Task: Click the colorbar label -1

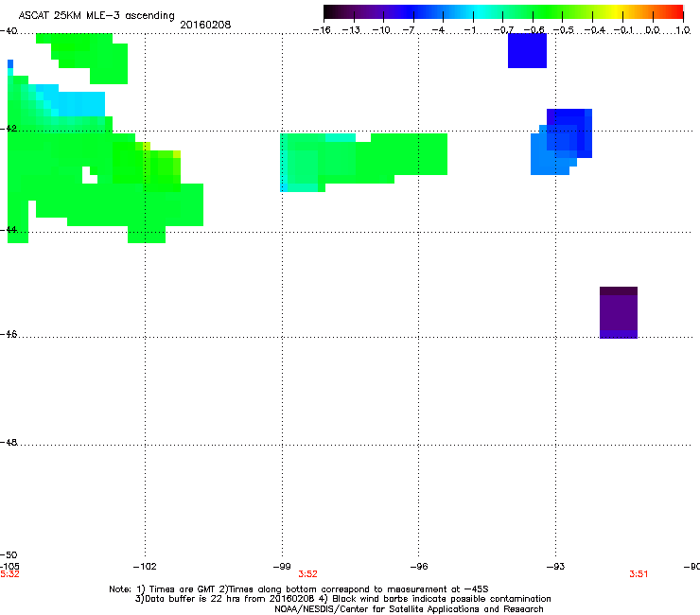Action: coord(469,30)
